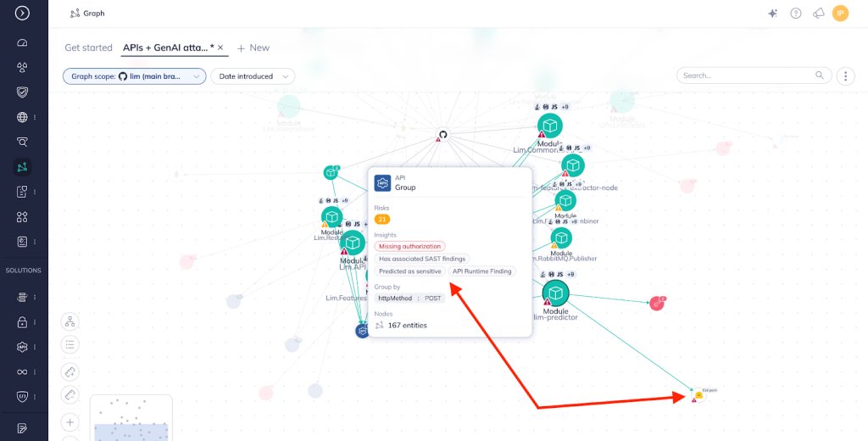Select the lim-predictor module node
This screenshot has width=868, height=441.
click(x=555, y=293)
